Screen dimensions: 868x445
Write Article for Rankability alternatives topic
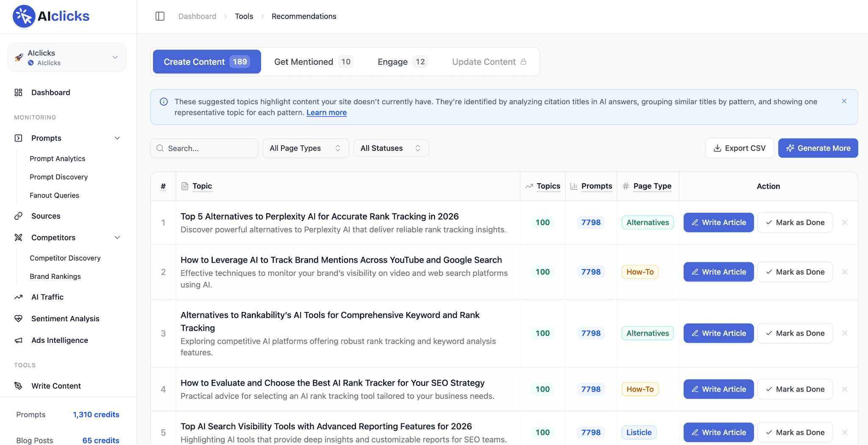pyautogui.click(x=718, y=334)
